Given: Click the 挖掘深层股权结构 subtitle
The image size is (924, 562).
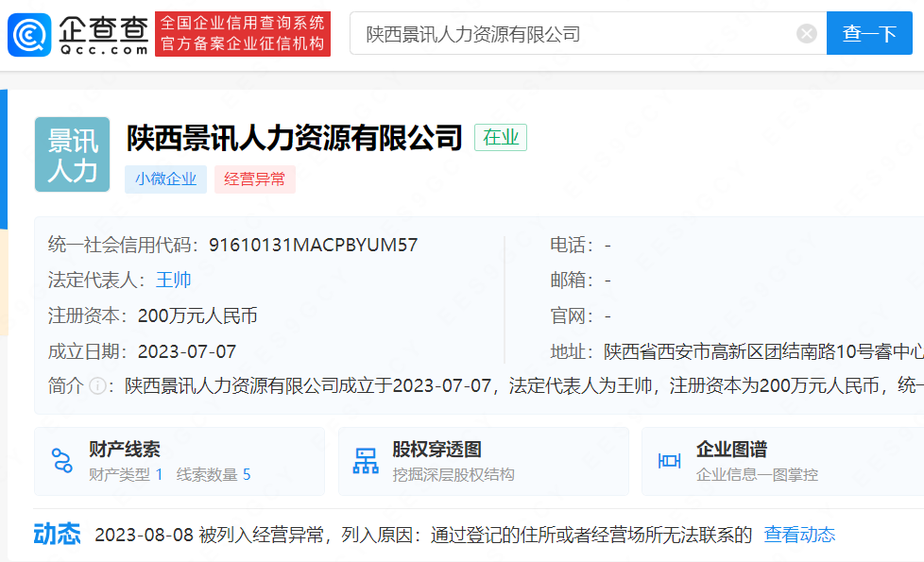Looking at the screenshot, I should 453,475.
